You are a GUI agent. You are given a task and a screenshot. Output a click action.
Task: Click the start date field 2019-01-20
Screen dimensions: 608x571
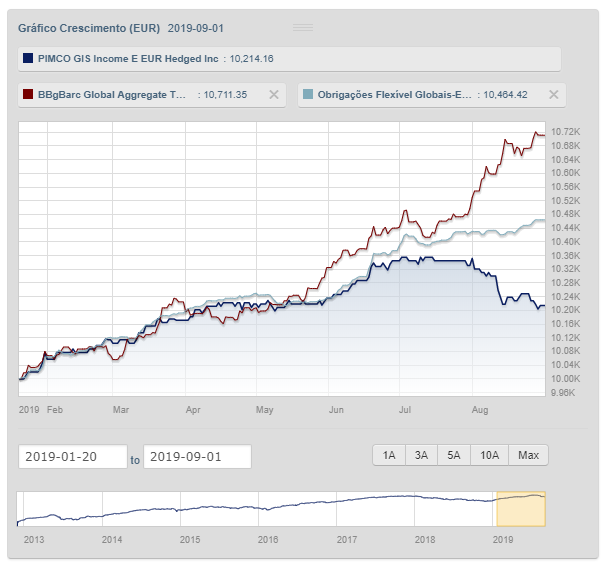coord(72,457)
